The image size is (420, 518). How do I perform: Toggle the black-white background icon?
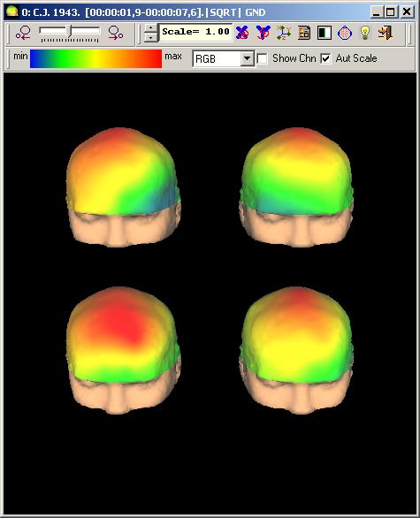[325, 33]
